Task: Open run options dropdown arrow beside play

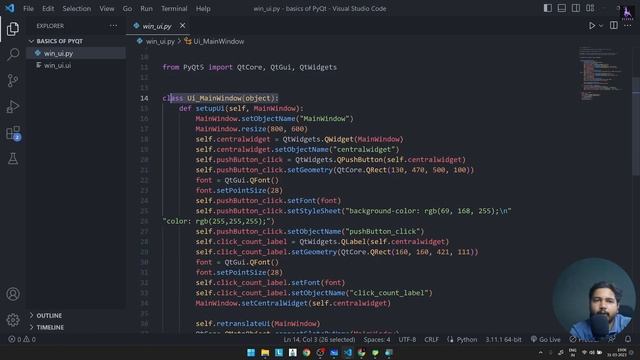Action: tap(601, 26)
